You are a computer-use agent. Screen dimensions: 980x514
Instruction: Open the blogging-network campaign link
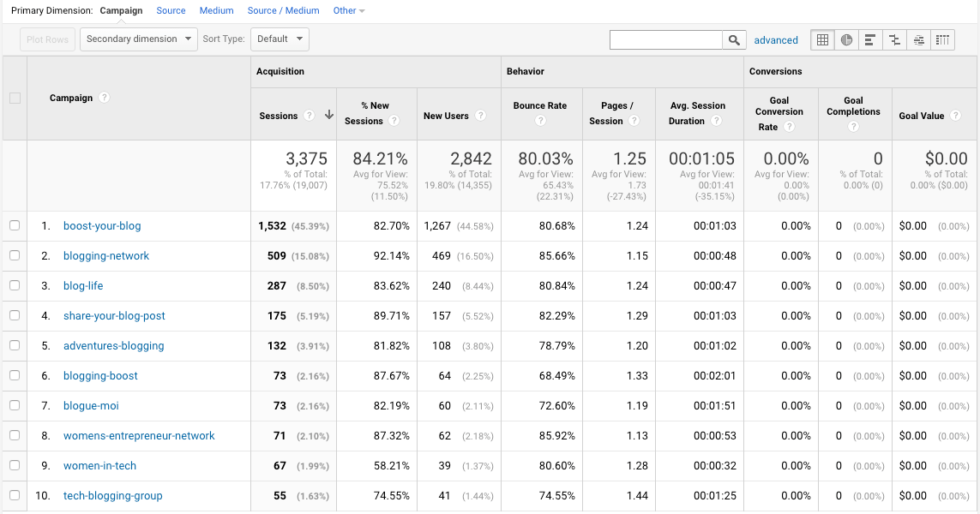click(106, 256)
